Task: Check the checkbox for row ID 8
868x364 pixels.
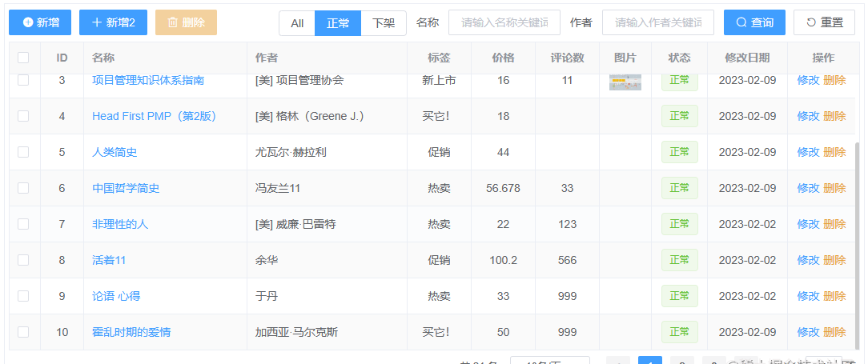Action: pyautogui.click(x=23, y=260)
